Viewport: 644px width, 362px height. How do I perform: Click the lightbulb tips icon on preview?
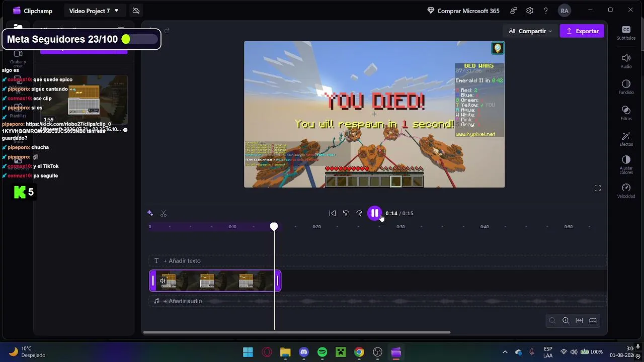tap(498, 48)
